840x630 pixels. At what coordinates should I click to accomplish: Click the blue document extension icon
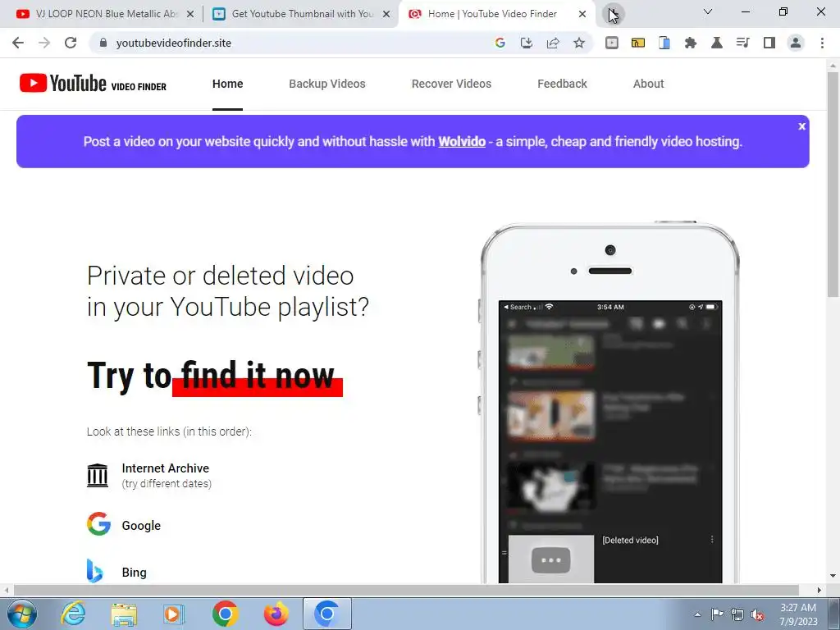tap(664, 43)
